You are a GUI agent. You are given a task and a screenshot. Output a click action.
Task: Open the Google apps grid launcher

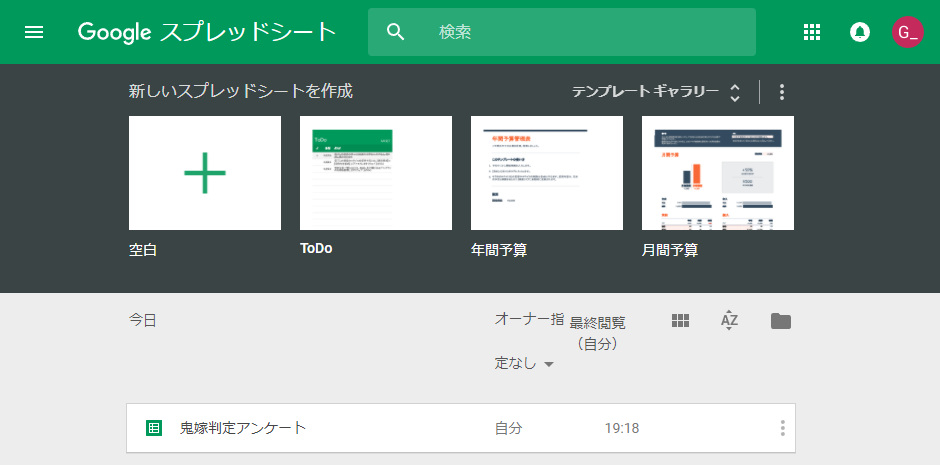point(812,32)
